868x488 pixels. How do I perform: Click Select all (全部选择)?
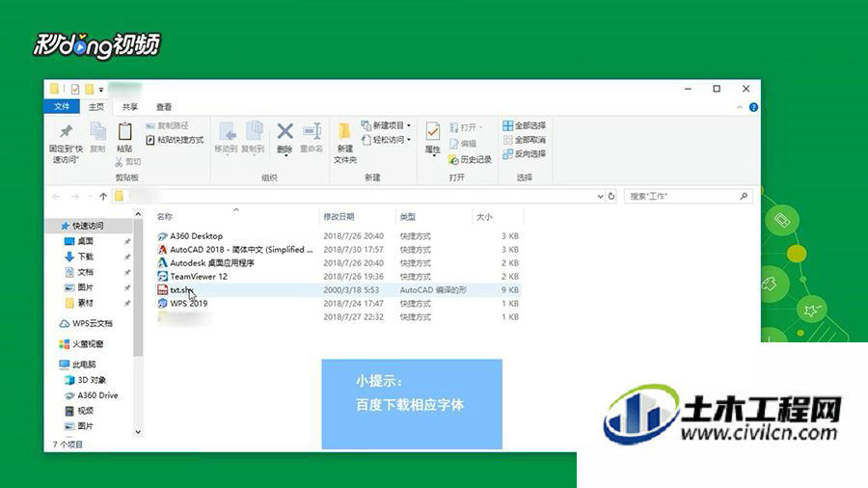coord(525,125)
